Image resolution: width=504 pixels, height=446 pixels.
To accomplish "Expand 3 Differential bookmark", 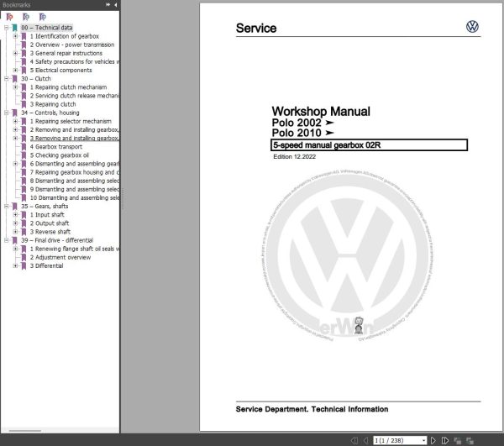I will 15,265.
